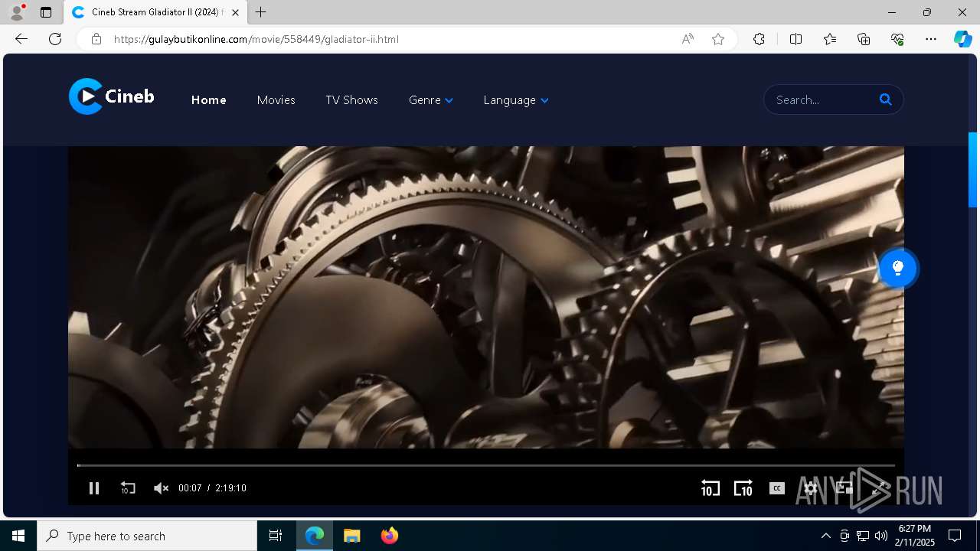Open the TV Shows menu item
This screenshot has height=551, width=980.
tap(351, 100)
